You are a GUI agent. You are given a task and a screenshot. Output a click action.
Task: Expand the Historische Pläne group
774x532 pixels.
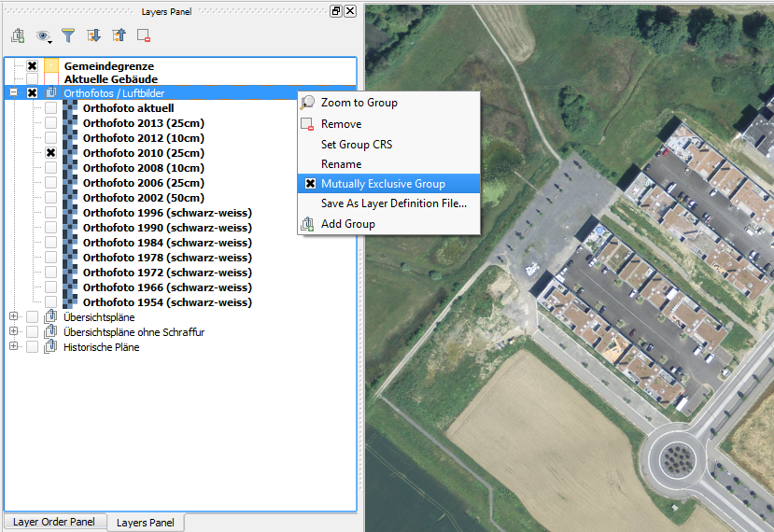(x=13, y=347)
